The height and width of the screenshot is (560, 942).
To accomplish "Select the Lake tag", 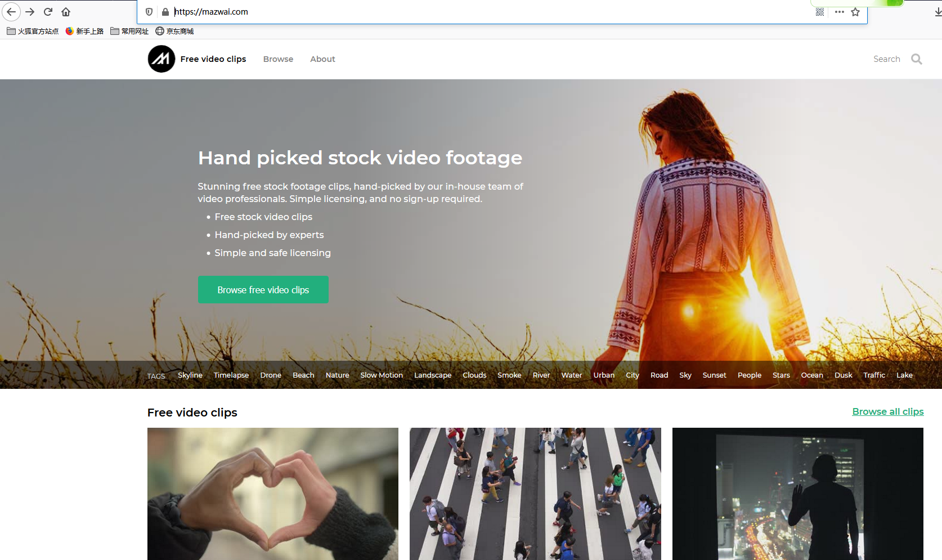I will coord(904,375).
